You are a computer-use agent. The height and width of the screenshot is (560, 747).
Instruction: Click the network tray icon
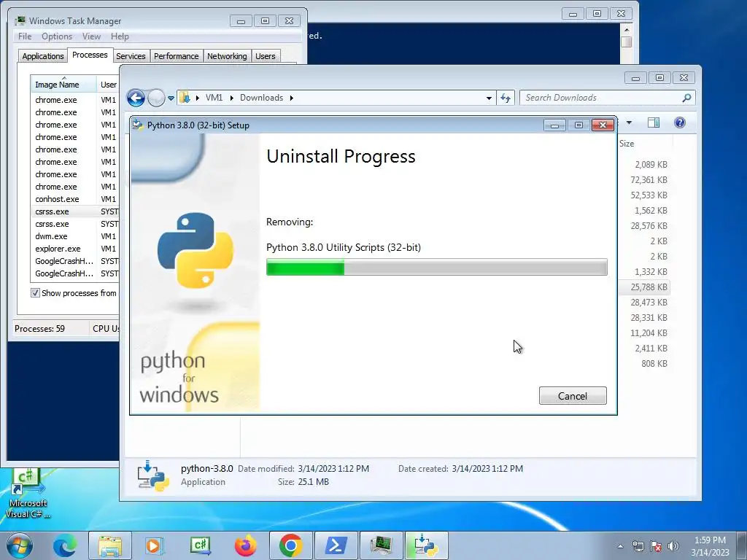click(638, 546)
